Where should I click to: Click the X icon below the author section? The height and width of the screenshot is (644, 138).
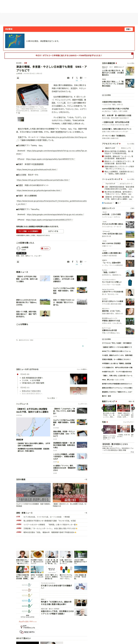coord(77,262)
